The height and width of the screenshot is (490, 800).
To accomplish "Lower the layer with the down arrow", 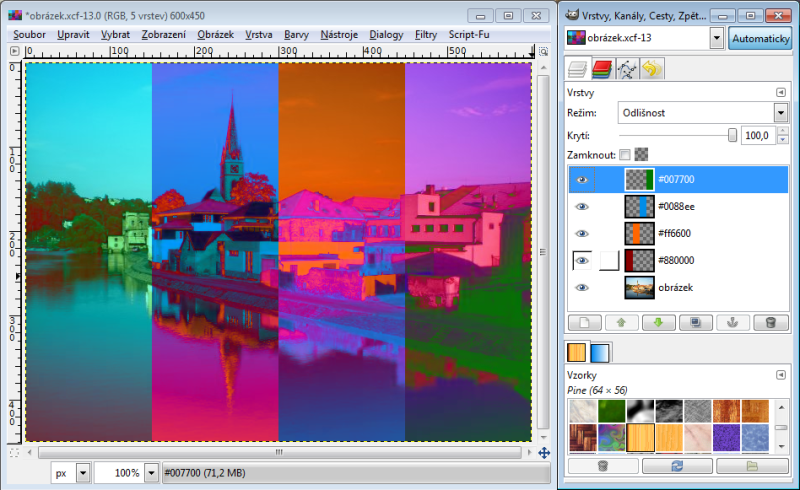I will click(x=657, y=323).
